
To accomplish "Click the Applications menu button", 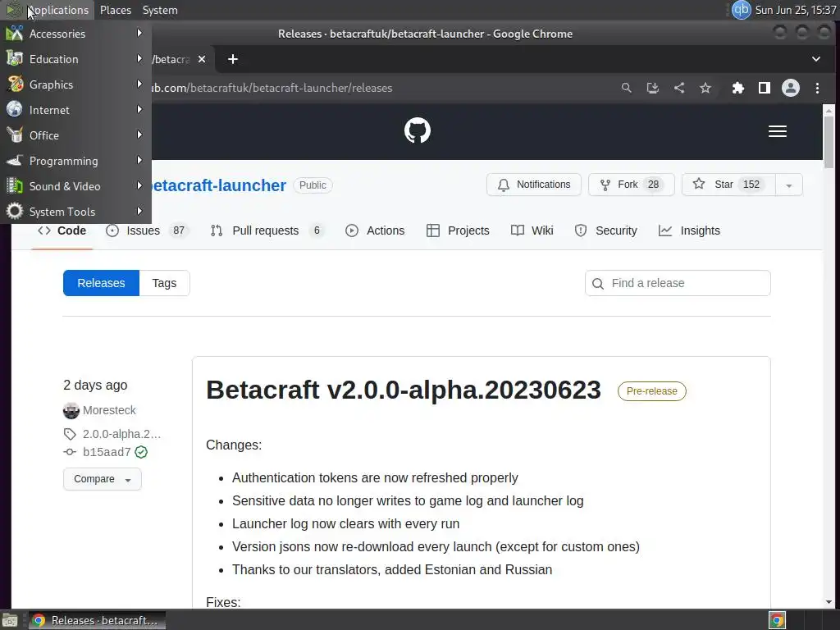I will pyautogui.click(x=47, y=10).
